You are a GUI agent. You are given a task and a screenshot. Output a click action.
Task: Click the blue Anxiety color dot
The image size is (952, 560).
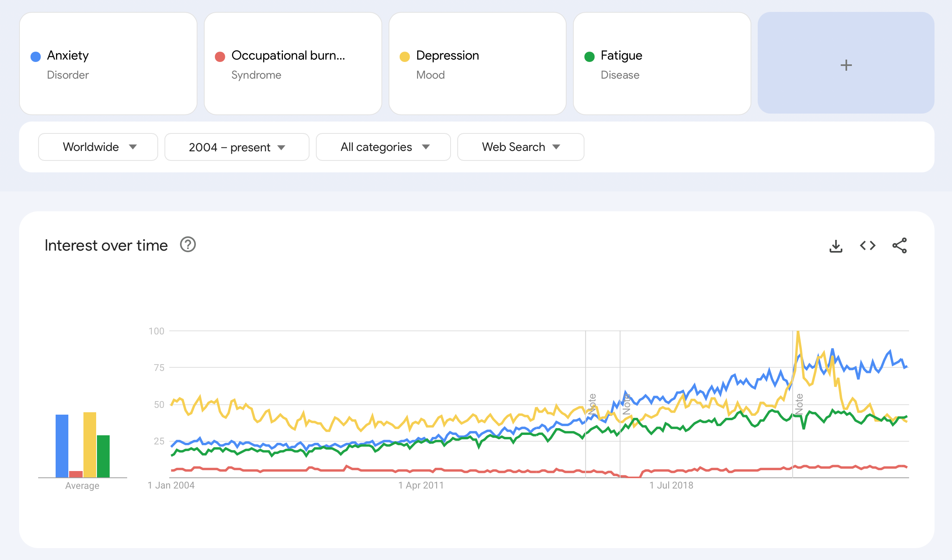36,57
